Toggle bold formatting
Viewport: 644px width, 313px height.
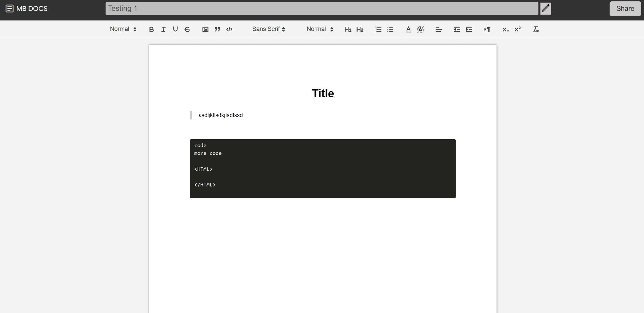coord(152,29)
